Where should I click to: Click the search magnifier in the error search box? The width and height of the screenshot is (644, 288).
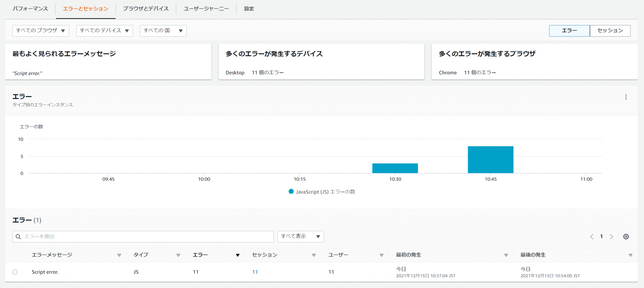(18, 236)
